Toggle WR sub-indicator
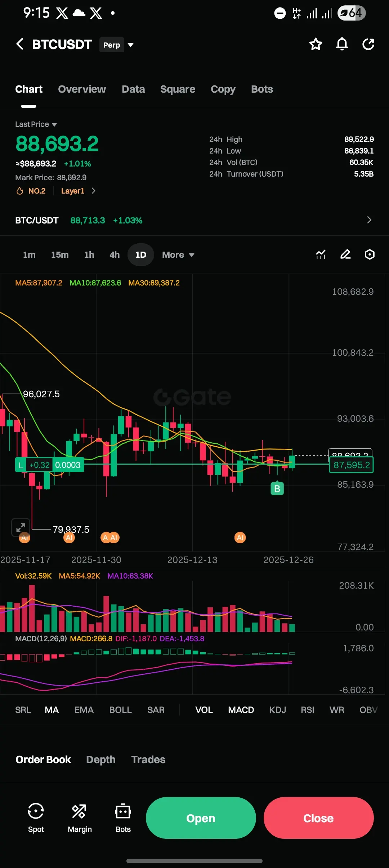389x868 pixels. tap(337, 710)
